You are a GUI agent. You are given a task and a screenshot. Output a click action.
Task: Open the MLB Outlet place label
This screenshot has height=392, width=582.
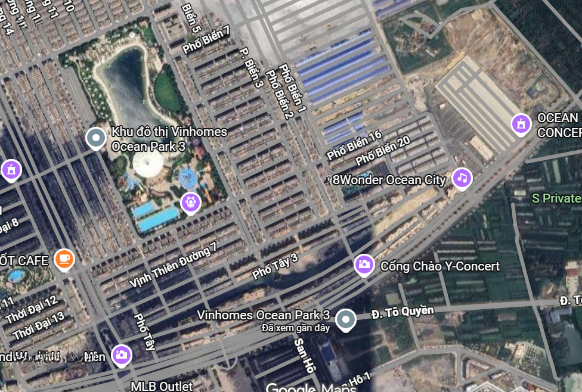pyautogui.click(x=162, y=386)
